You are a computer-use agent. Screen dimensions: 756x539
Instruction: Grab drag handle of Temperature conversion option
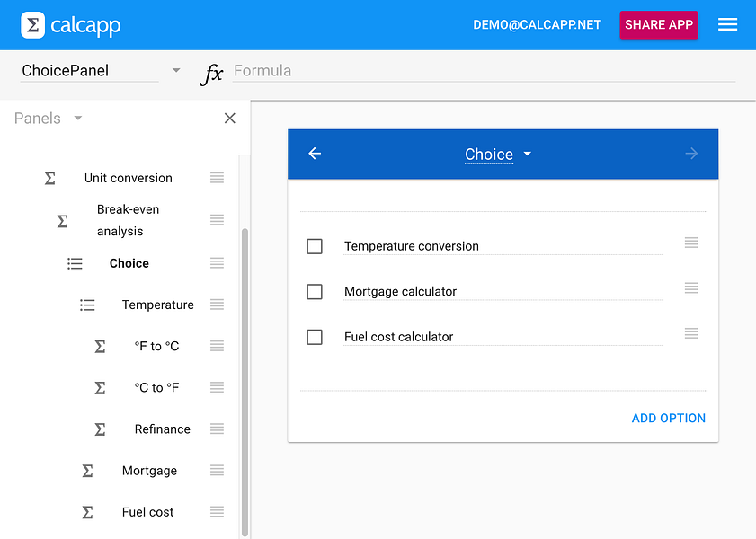pyautogui.click(x=691, y=243)
